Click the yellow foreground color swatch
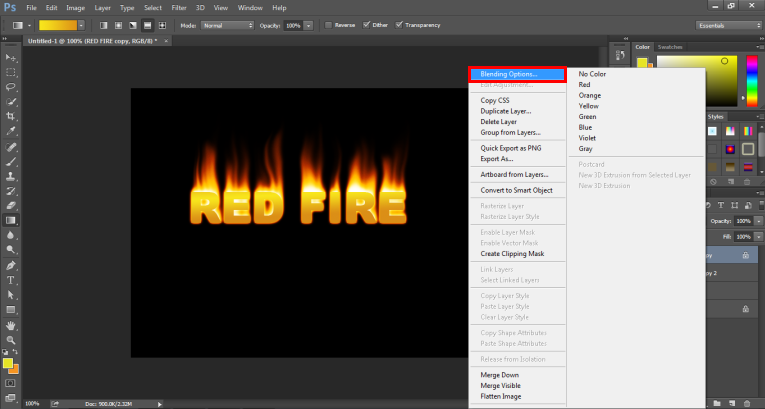 (8, 364)
